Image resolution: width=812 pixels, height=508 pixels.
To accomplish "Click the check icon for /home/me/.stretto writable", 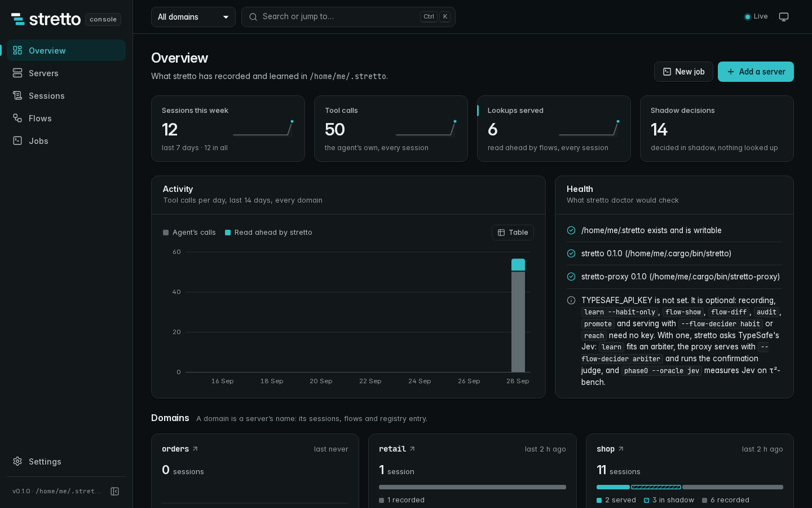I will point(571,230).
